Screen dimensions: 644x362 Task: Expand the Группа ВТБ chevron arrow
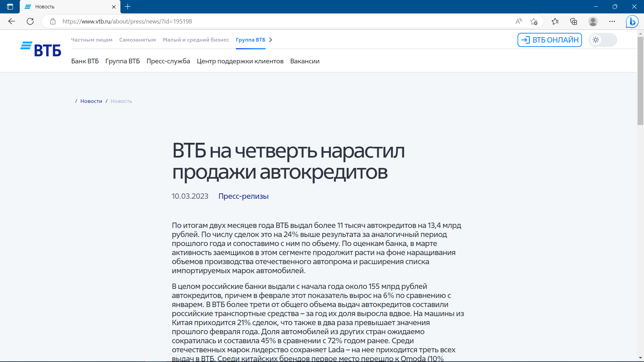click(x=271, y=40)
